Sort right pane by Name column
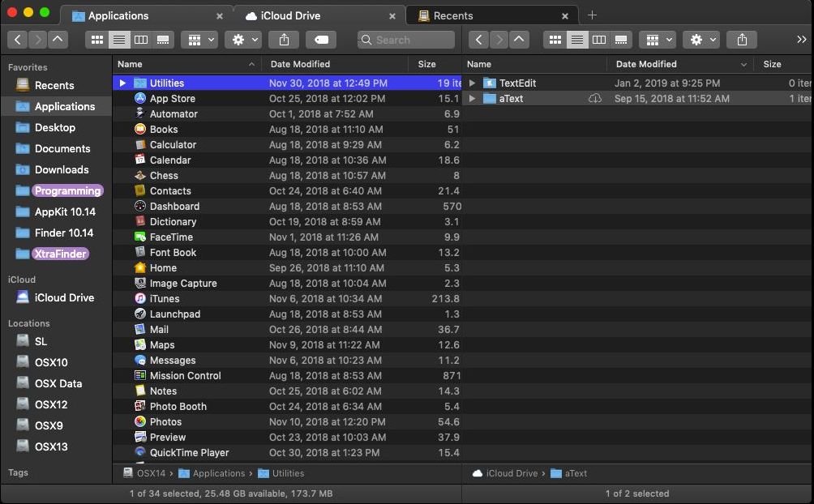 [x=534, y=64]
